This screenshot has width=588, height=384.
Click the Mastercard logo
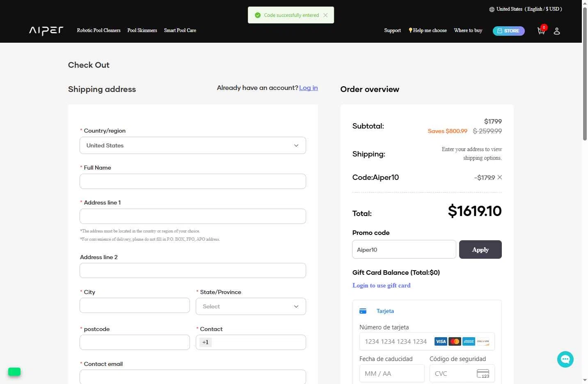coord(455,341)
